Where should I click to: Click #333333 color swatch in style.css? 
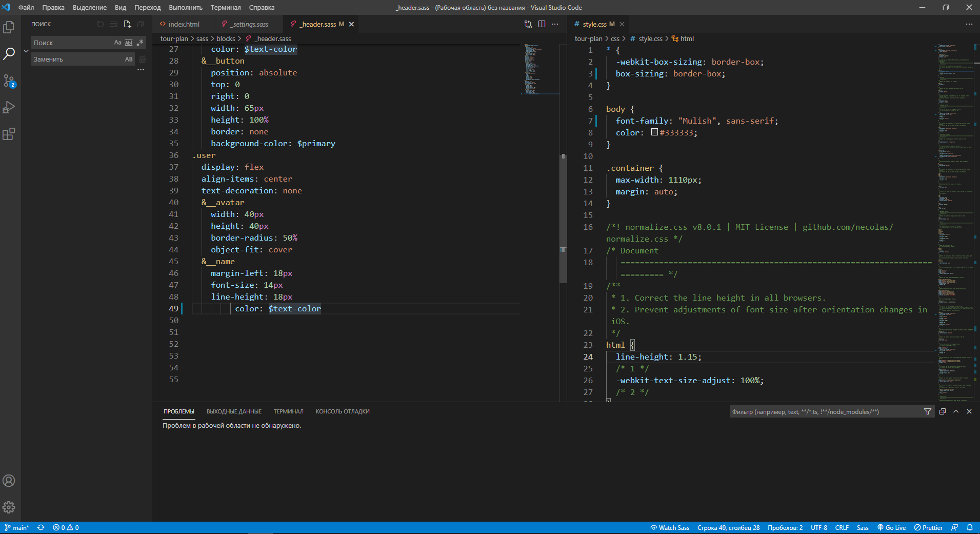654,132
